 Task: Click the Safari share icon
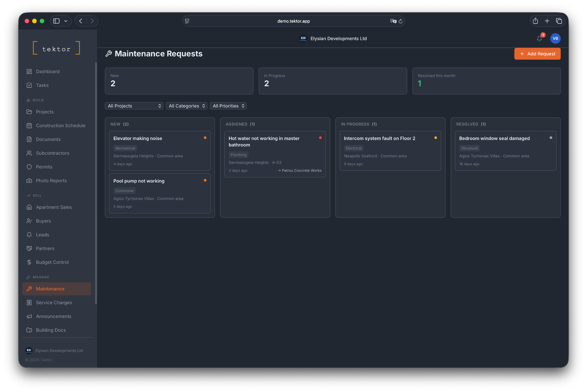click(535, 21)
